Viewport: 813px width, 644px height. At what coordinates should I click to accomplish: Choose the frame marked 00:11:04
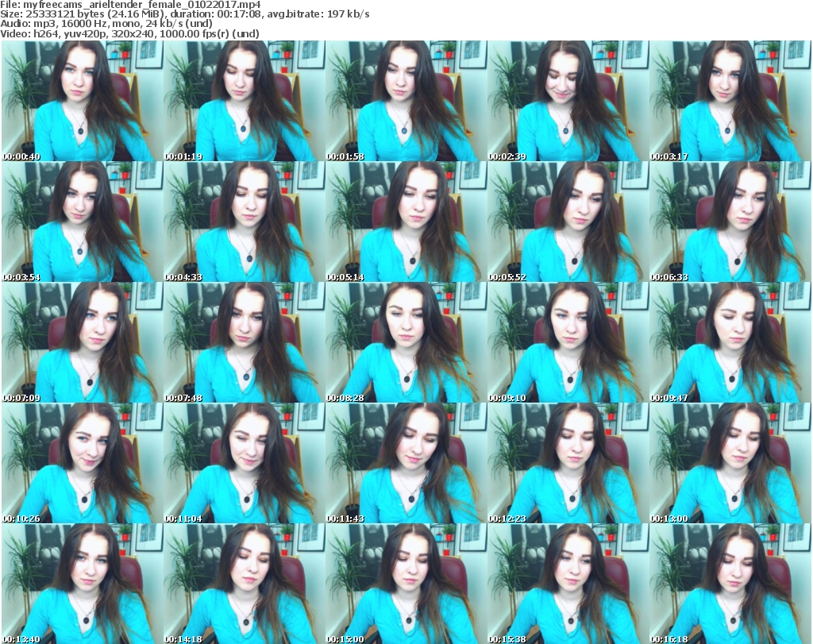click(x=244, y=464)
